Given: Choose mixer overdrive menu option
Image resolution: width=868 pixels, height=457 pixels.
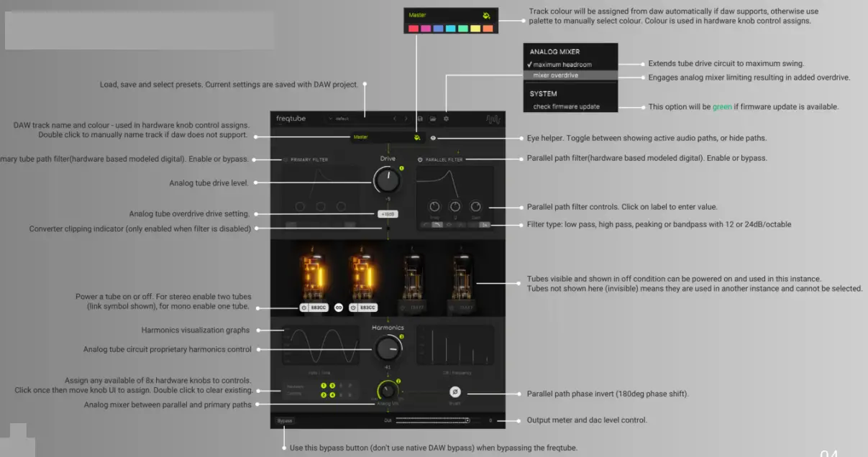Looking at the screenshot, I should tap(572, 75).
